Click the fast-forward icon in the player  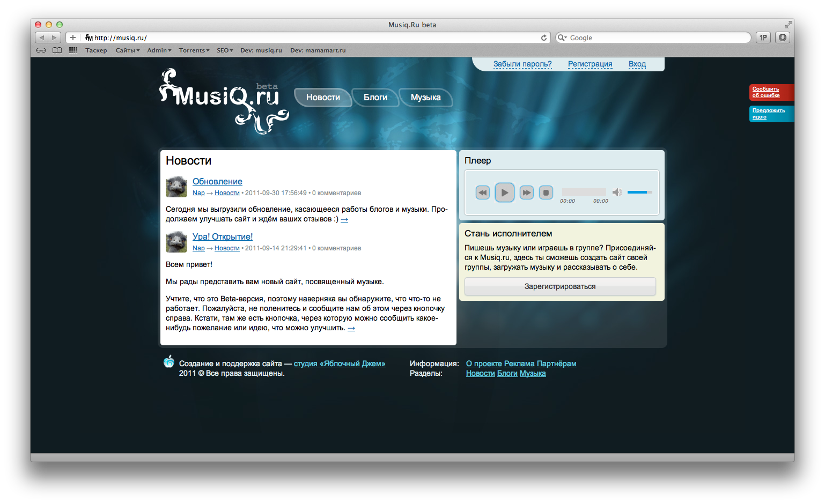click(526, 192)
